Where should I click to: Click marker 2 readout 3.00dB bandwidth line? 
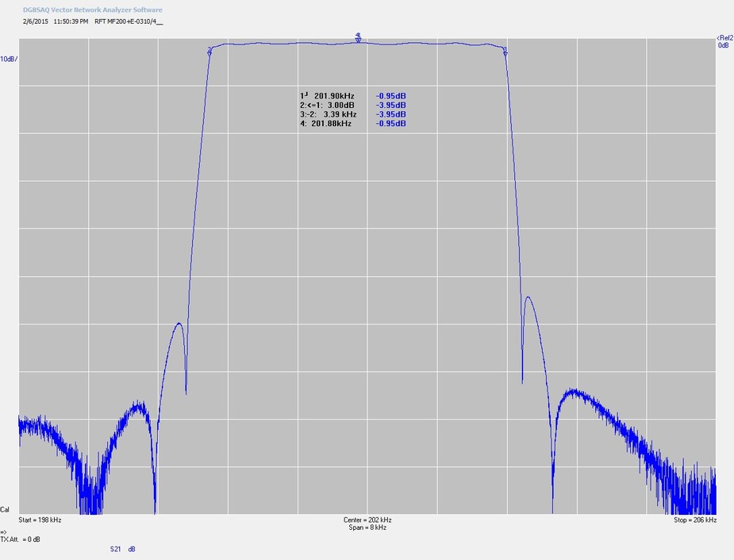pos(327,105)
